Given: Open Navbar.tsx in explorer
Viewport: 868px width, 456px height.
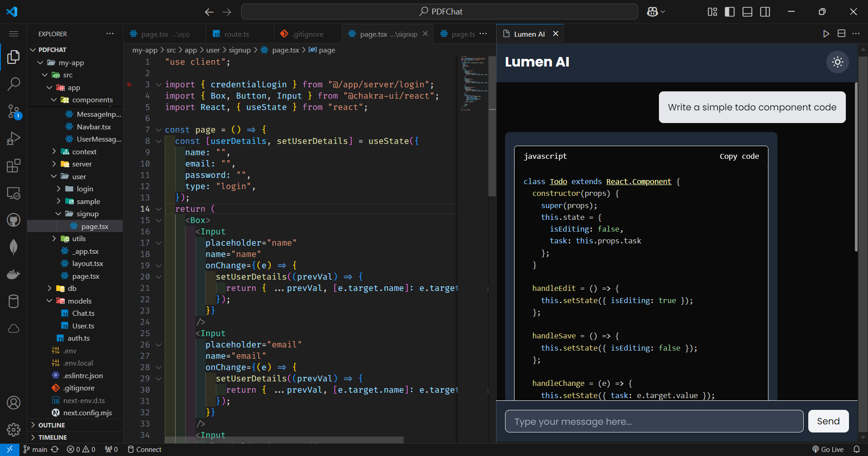Looking at the screenshot, I should 94,127.
